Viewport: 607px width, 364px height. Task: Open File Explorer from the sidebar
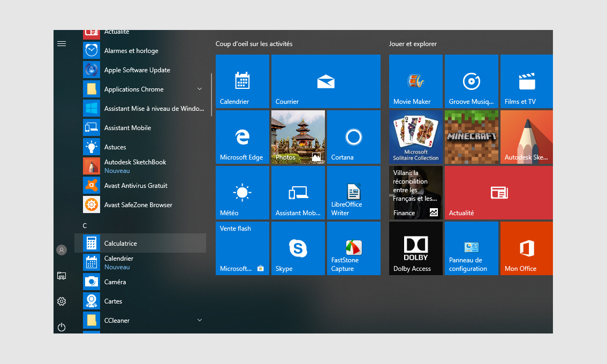point(62,276)
